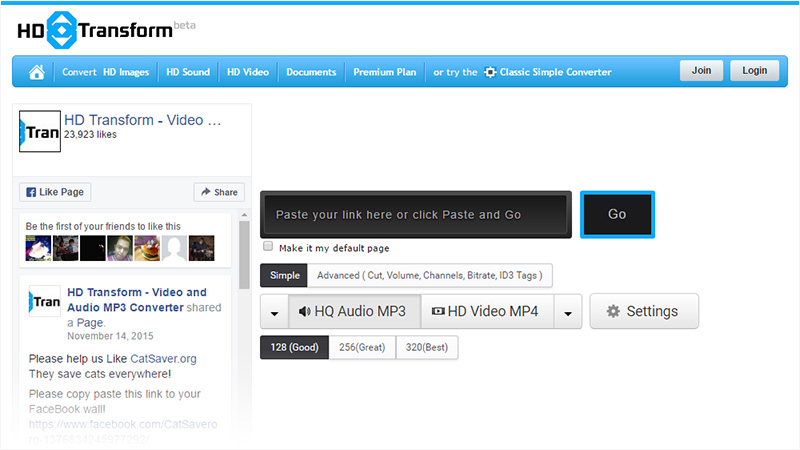Image resolution: width=800 pixels, height=450 pixels.
Task: Open the Classic Simple Converter link
Action: click(547, 72)
